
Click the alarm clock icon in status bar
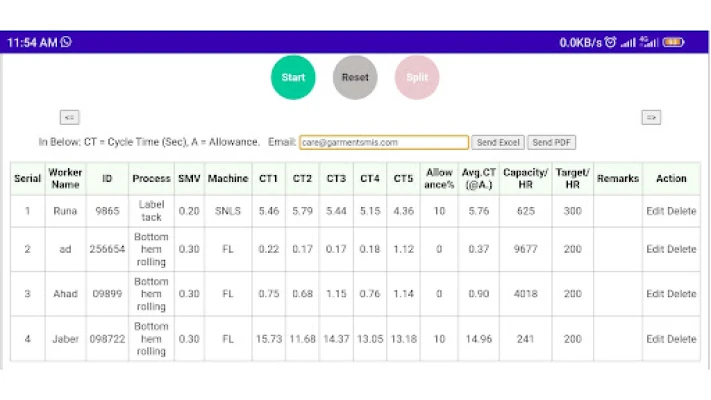tap(610, 42)
